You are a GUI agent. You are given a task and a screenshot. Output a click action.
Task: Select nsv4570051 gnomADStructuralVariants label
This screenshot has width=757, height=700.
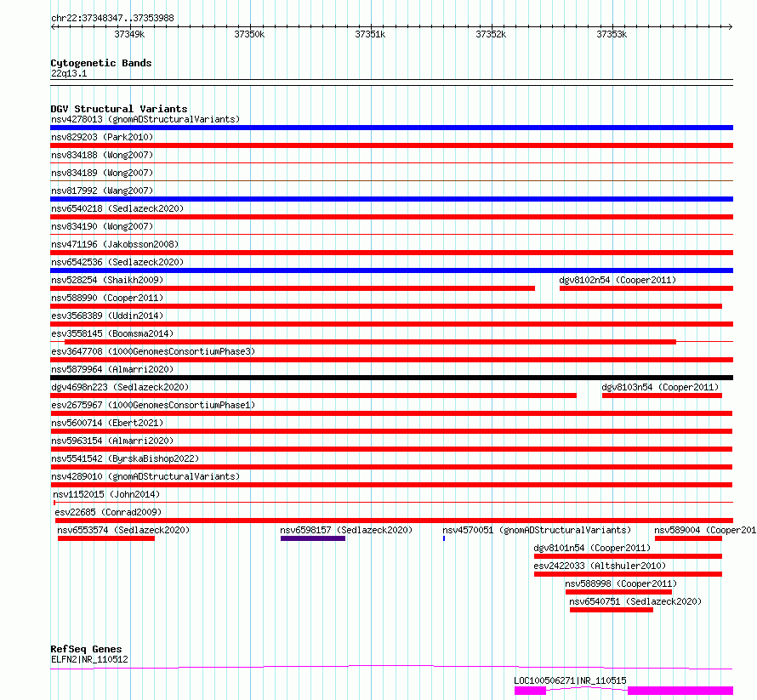coord(537,530)
